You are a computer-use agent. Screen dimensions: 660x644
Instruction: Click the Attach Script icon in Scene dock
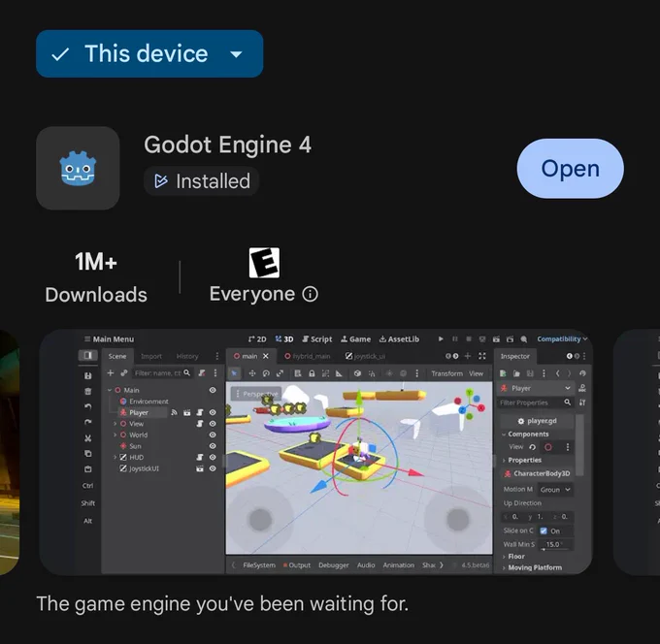202,372
